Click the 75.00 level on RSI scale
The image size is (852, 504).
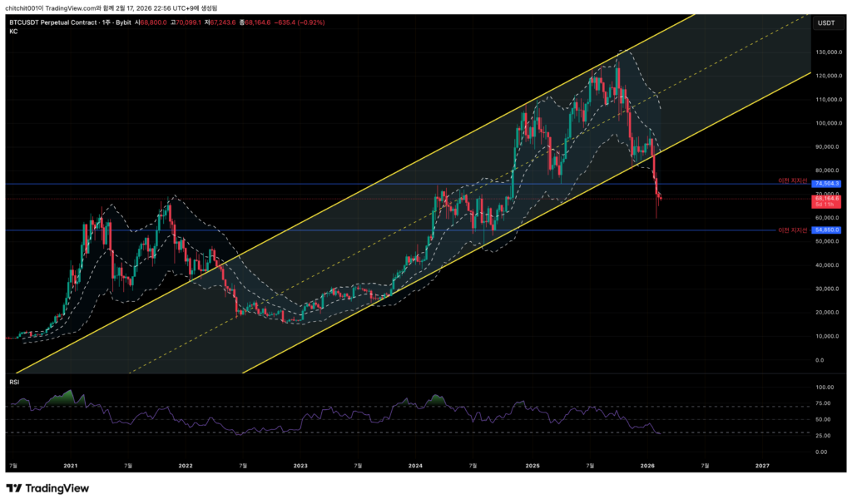824,403
